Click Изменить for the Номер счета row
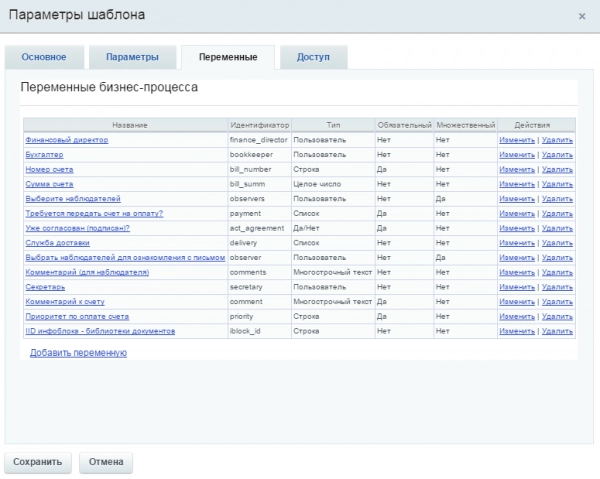This screenshot has width=600, height=479. click(x=517, y=169)
